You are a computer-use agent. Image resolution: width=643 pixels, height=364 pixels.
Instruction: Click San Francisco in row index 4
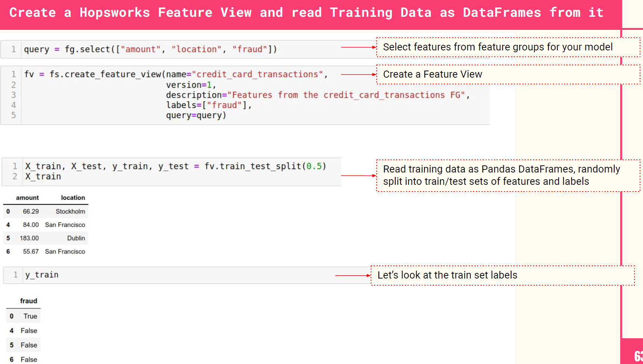pyautogui.click(x=65, y=225)
